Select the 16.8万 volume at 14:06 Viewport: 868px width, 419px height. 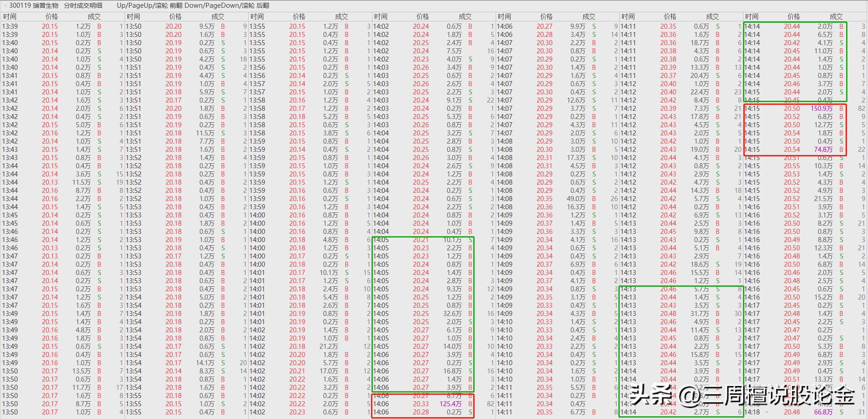(x=452, y=371)
